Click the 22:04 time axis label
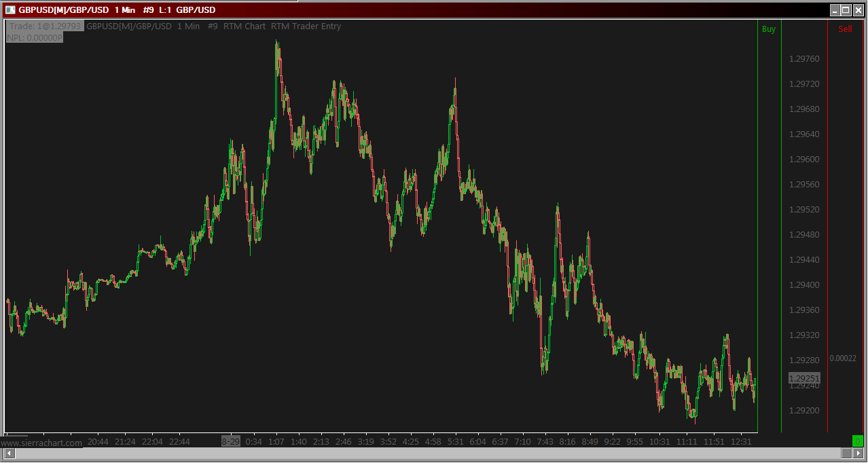The height and width of the screenshot is (463, 868). tap(152, 441)
